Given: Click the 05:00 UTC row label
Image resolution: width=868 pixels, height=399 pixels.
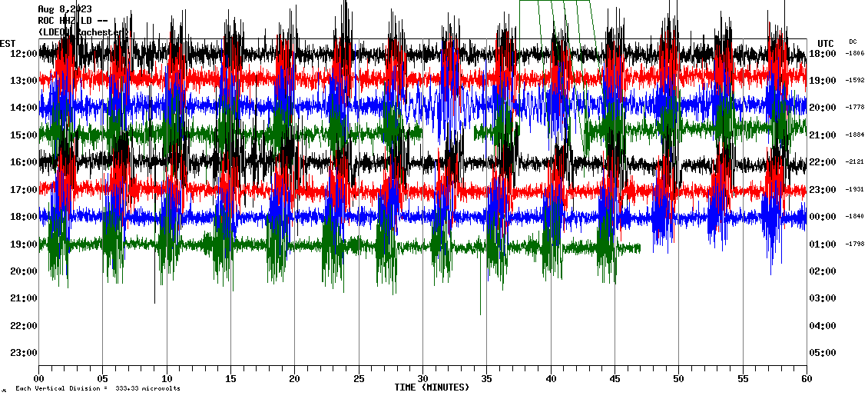Looking at the screenshot, I should (826, 353).
